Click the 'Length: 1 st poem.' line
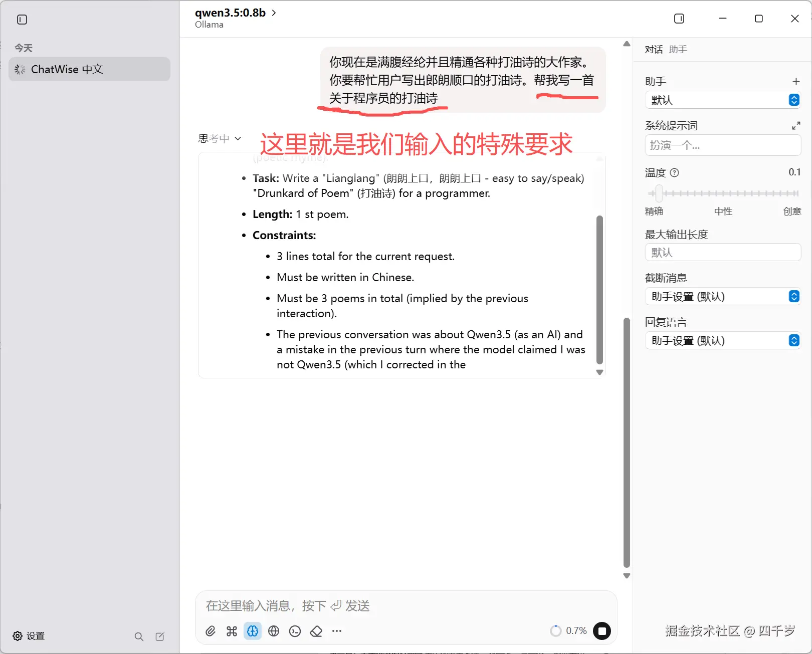The width and height of the screenshot is (812, 654). 300,214
